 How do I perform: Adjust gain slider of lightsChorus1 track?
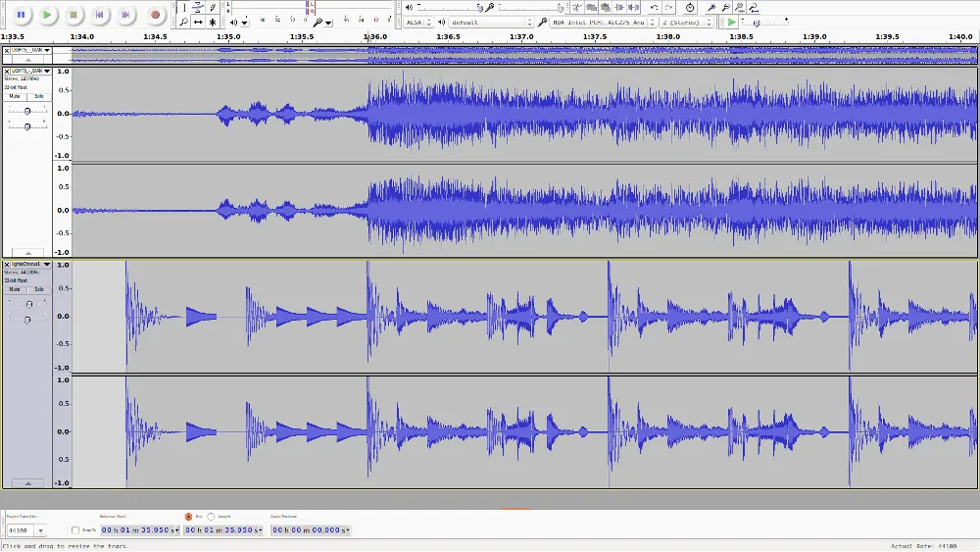27,304
